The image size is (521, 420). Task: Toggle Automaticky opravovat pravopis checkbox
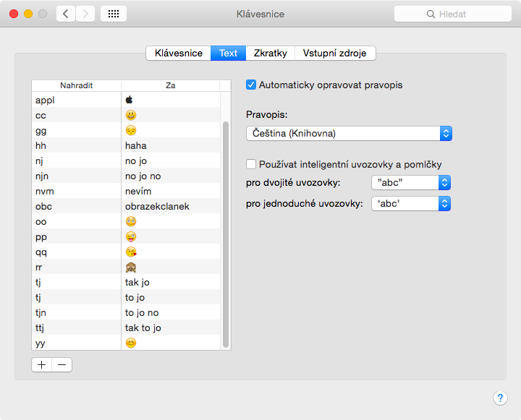pyautogui.click(x=252, y=85)
